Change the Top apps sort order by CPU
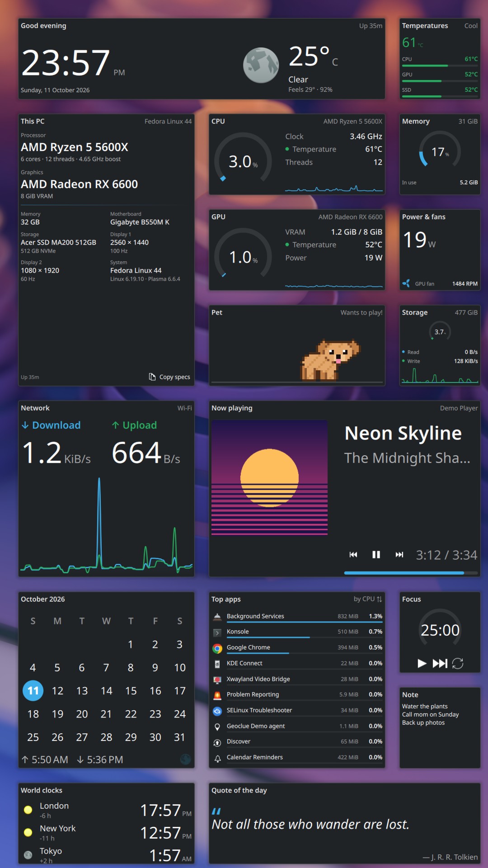The image size is (488, 868). (x=368, y=599)
